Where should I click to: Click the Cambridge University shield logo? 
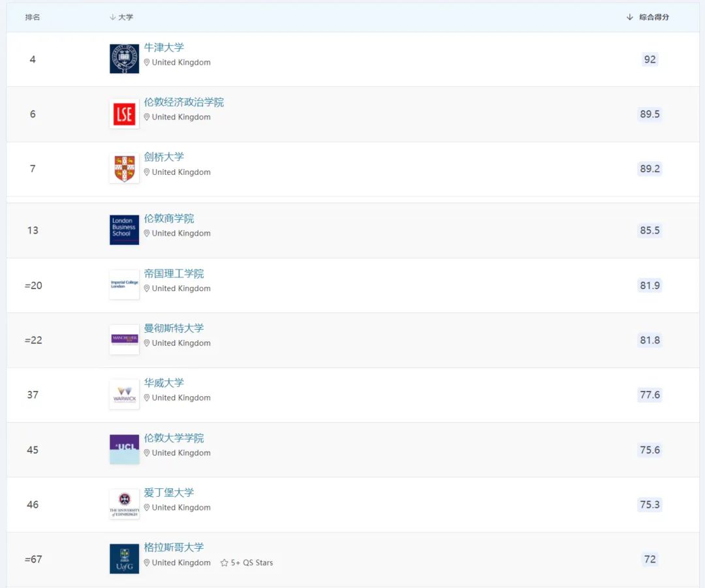124,168
